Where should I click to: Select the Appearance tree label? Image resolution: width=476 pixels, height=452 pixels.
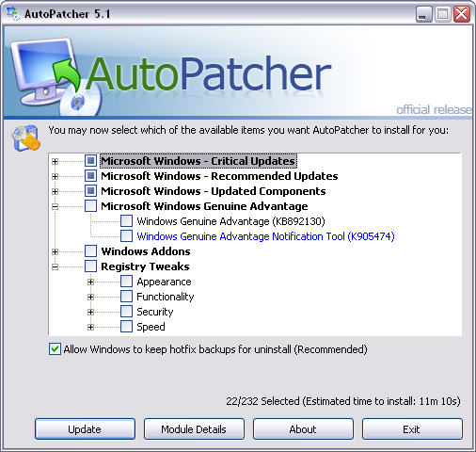164,282
